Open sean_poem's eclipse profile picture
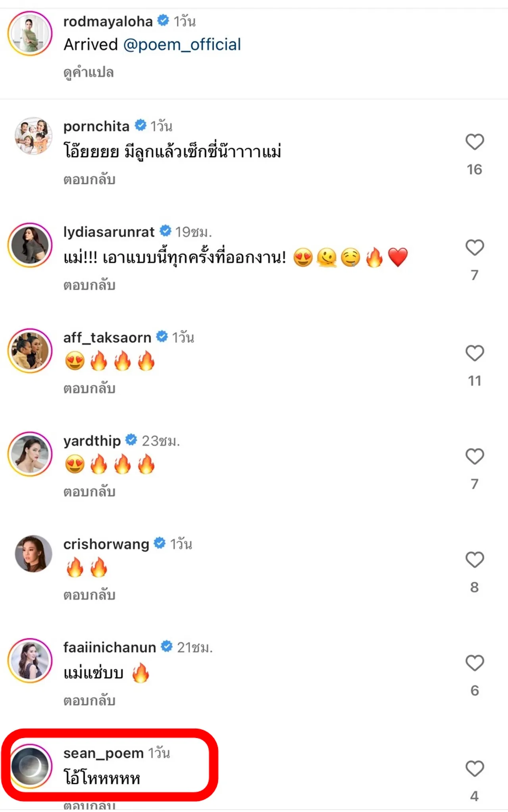 (30, 766)
